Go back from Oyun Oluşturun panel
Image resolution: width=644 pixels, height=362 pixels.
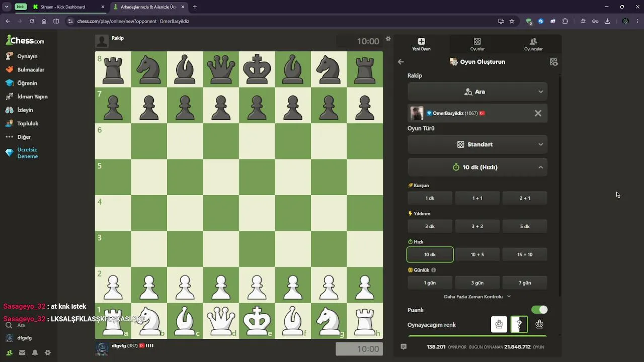pos(401,62)
